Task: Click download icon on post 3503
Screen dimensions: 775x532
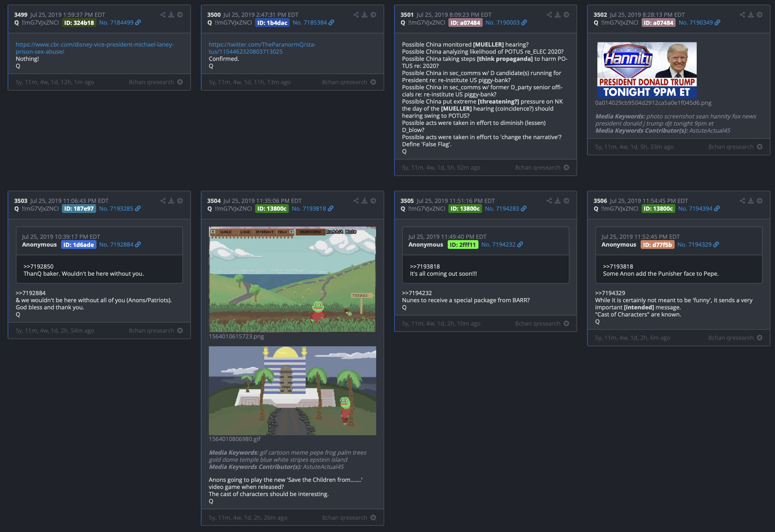Action: coord(171,201)
